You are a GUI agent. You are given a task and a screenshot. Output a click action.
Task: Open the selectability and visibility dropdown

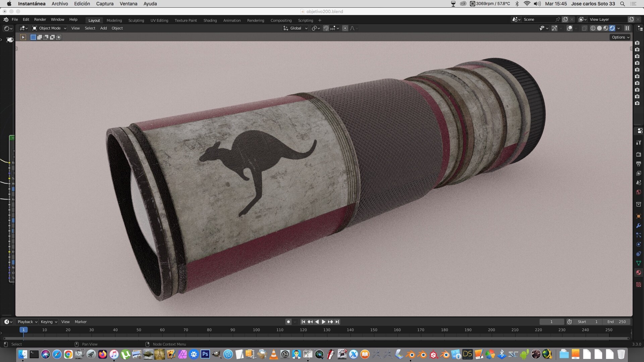pos(543,28)
